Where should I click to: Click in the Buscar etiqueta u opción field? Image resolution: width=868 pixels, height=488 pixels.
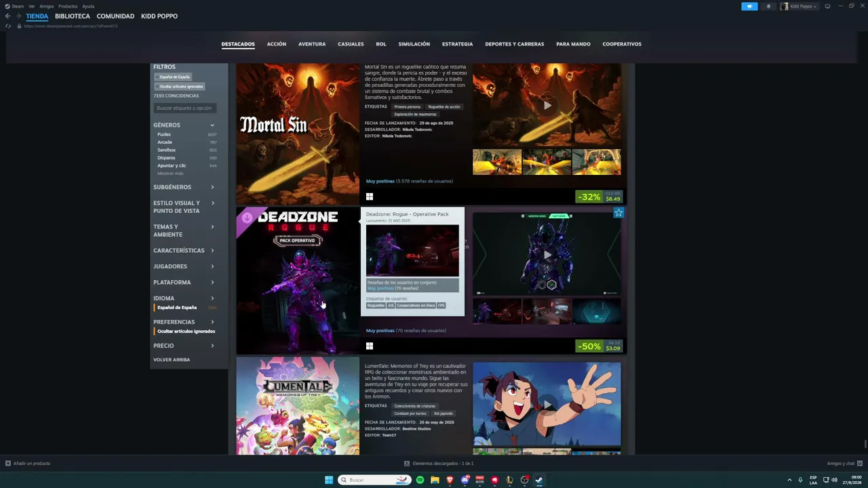click(185, 108)
